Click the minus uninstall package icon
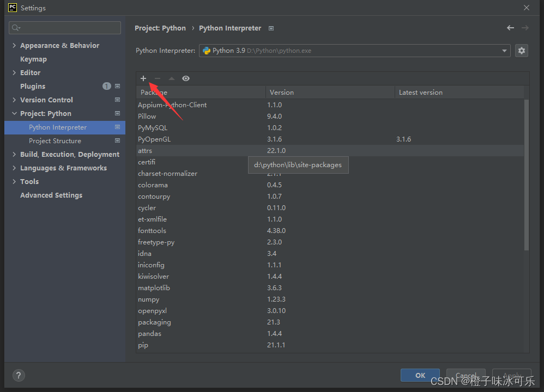Screen dimensions: 544x392 (158, 78)
